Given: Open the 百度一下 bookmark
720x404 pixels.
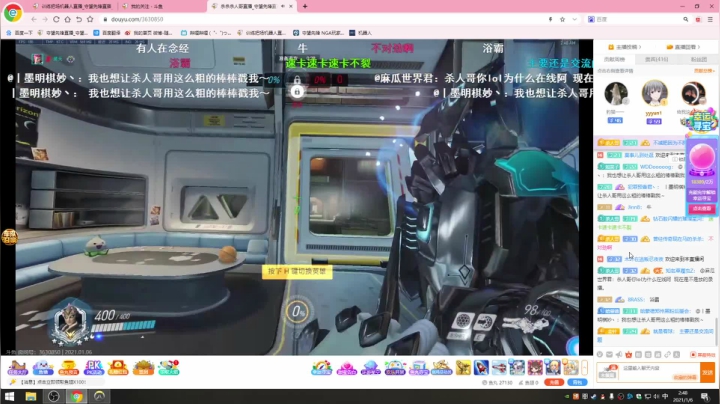Looking at the screenshot, I should tap(20, 33).
